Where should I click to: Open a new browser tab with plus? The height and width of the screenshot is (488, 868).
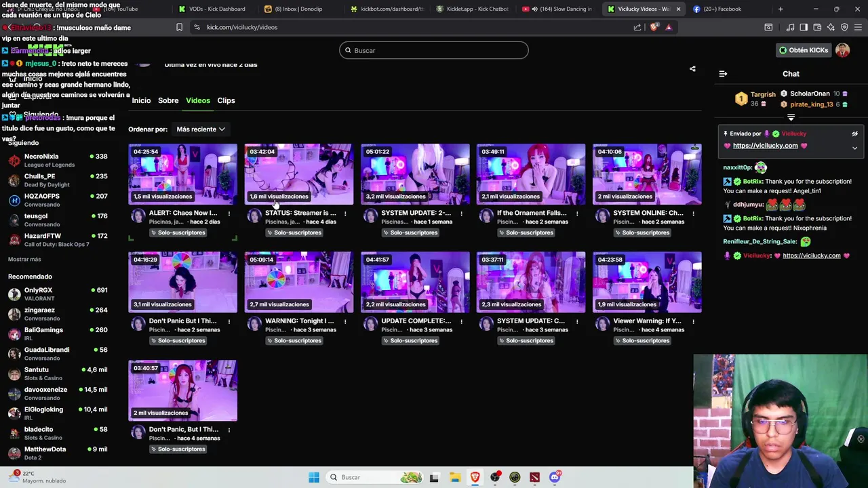point(781,9)
